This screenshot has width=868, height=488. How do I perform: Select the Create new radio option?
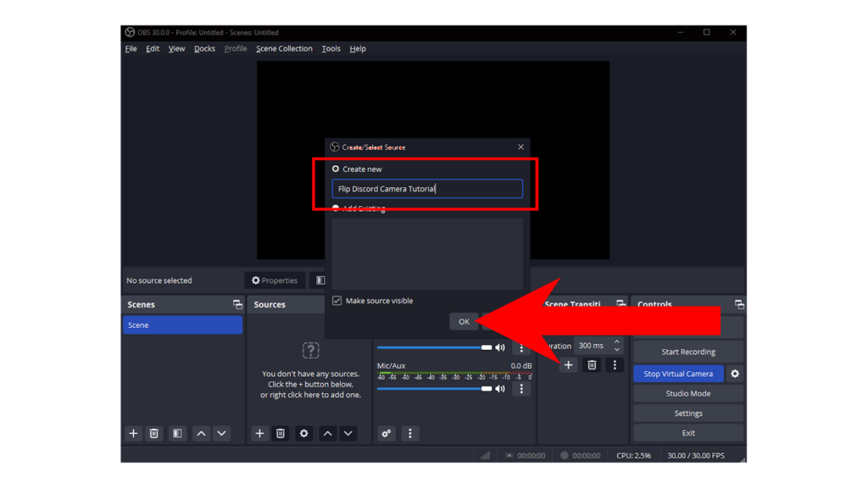[x=336, y=169]
